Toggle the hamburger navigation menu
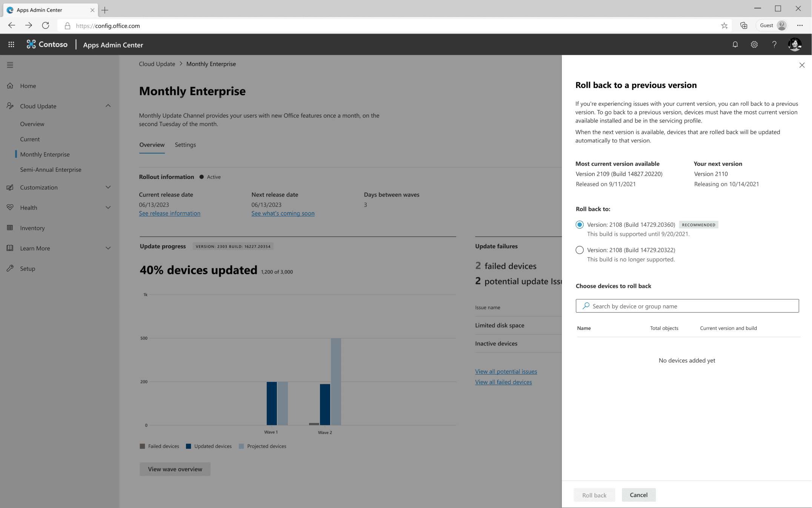This screenshot has width=812, height=508. pos(10,65)
